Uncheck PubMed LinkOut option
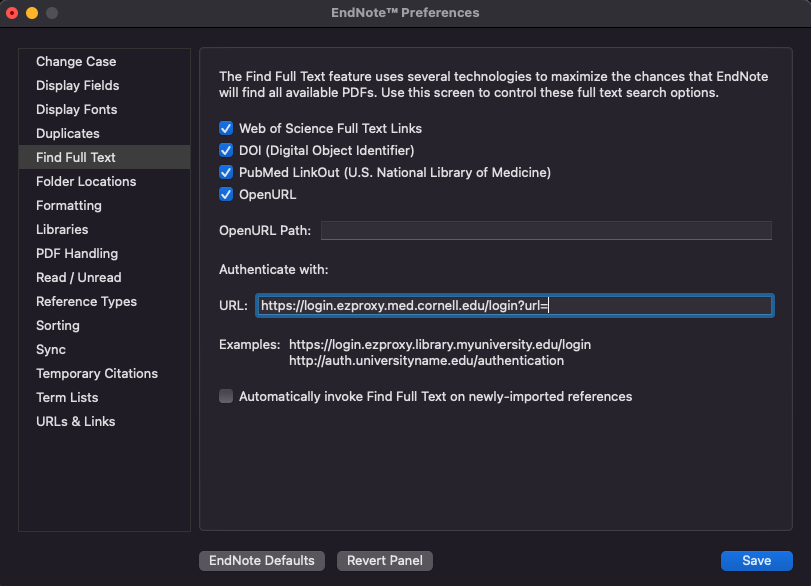811x586 pixels. 226,173
